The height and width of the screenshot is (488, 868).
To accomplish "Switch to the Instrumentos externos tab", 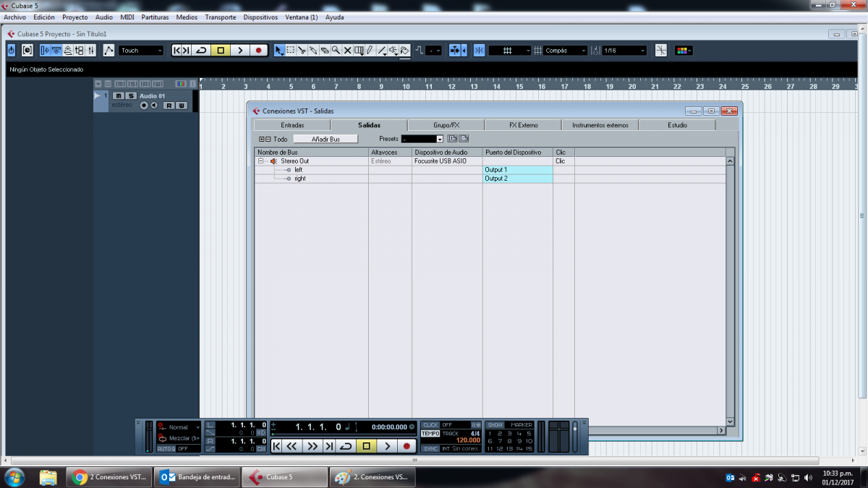I will click(600, 125).
